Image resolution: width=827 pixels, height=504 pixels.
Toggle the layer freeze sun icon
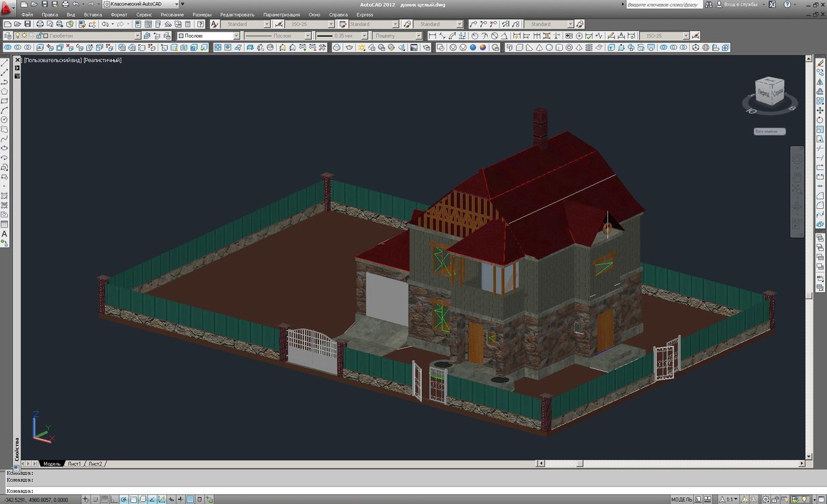pyautogui.click(x=23, y=36)
